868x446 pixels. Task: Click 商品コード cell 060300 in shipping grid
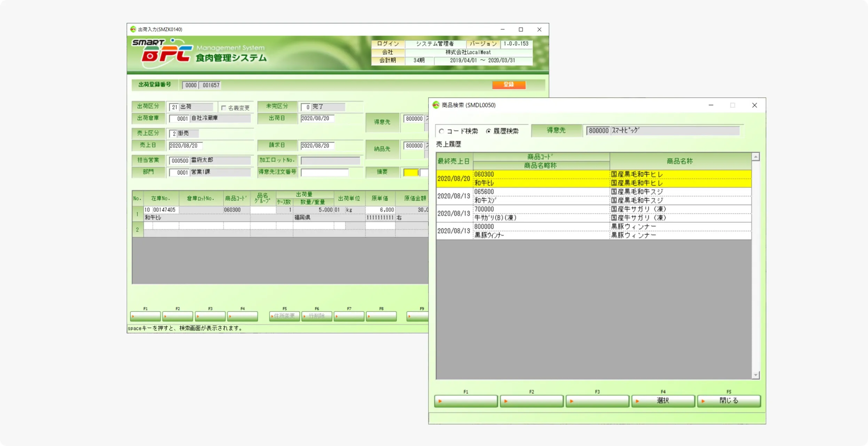[x=236, y=210]
